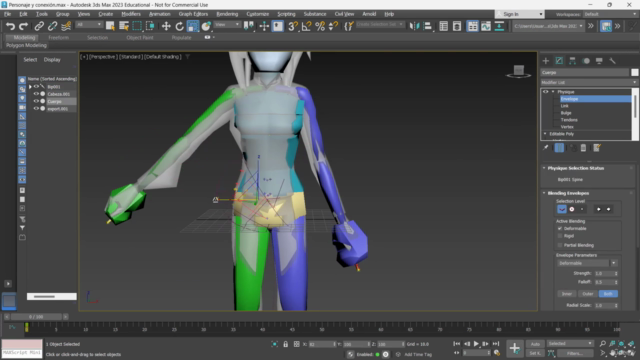The image size is (640, 360).
Task: Click the Inner envelope button
Action: 567,294
